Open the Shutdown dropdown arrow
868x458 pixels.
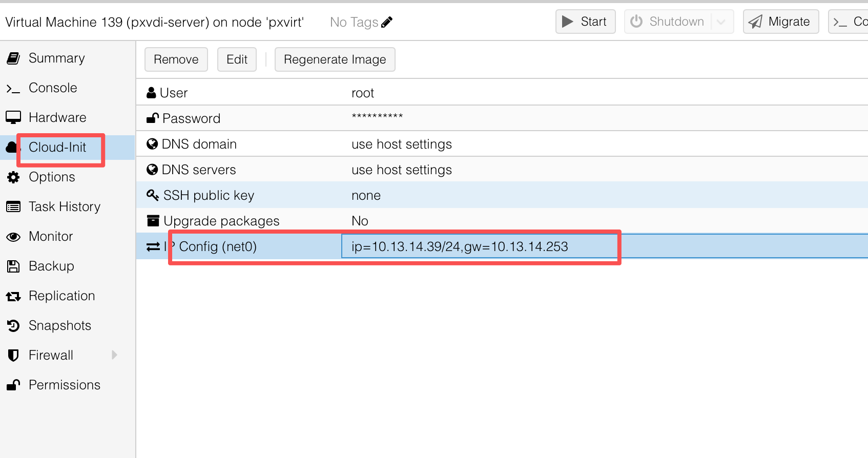click(x=721, y=22)
